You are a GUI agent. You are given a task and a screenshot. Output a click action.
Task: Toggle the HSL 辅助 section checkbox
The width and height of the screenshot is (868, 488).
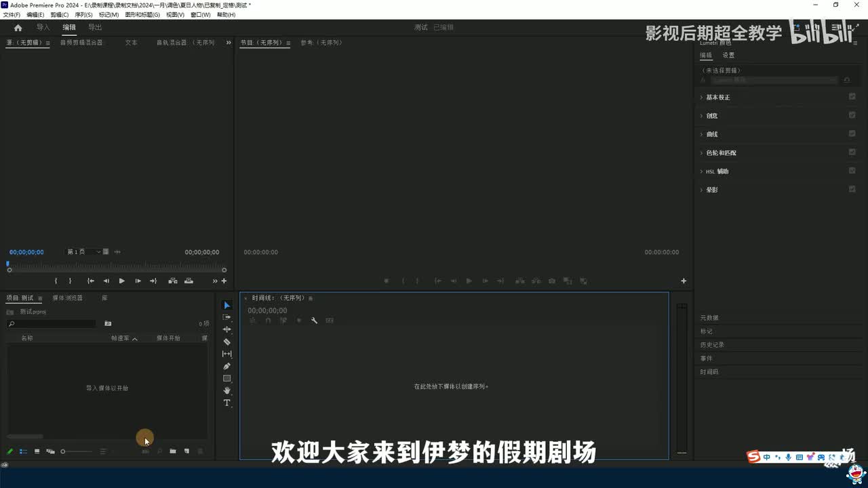(x=852, y=171)
